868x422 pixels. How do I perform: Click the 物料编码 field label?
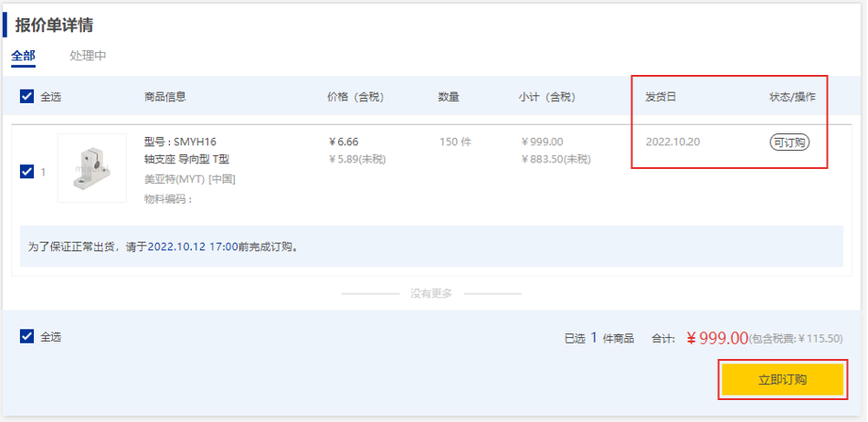pyautogui.click(x=168, y=199)
